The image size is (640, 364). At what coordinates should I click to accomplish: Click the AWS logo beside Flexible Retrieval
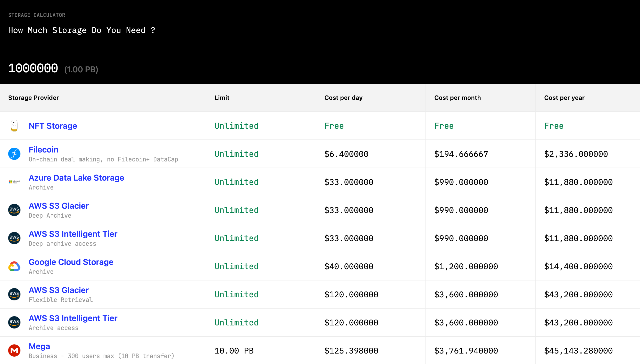pos(14,294)
